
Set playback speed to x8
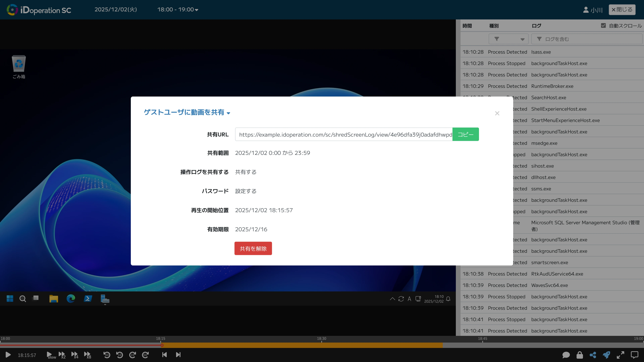(x=88, y=355)
